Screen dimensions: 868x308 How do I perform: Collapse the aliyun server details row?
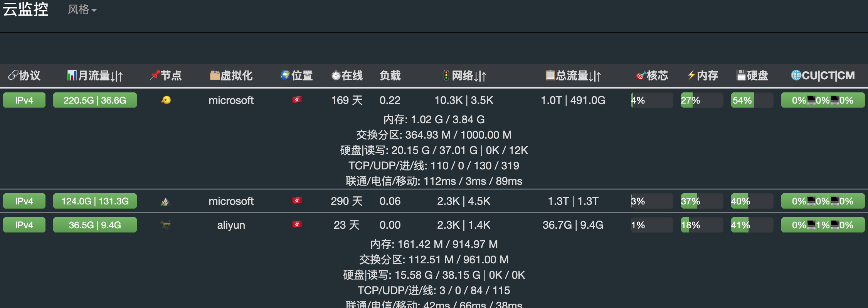coord(434,225)
